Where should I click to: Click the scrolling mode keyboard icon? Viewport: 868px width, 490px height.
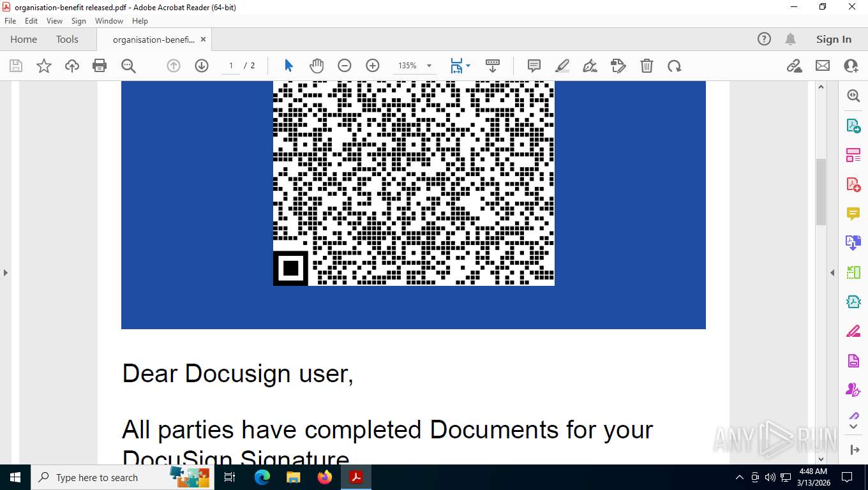click(493, 66)
